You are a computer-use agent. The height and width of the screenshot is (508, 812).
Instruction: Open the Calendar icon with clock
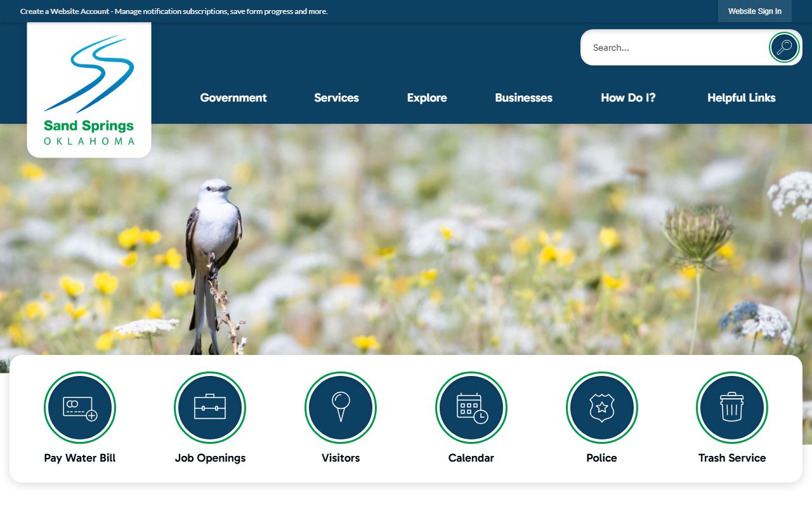[471, 408]
